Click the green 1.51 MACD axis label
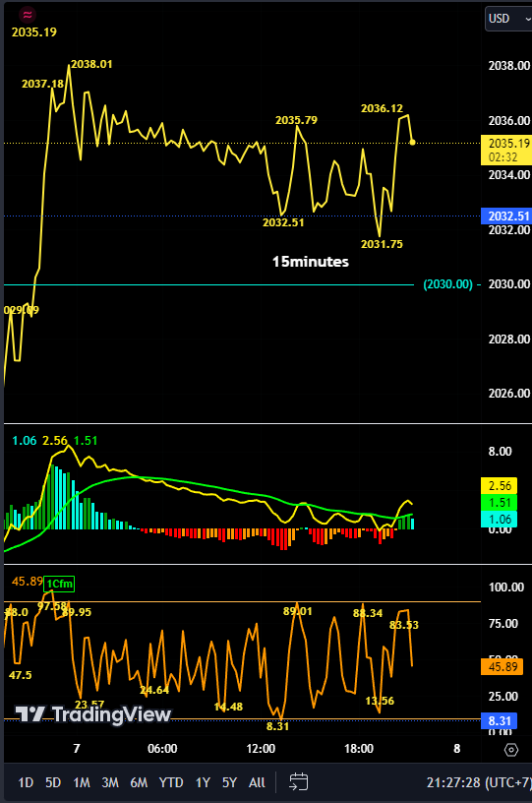 (500, 503)
